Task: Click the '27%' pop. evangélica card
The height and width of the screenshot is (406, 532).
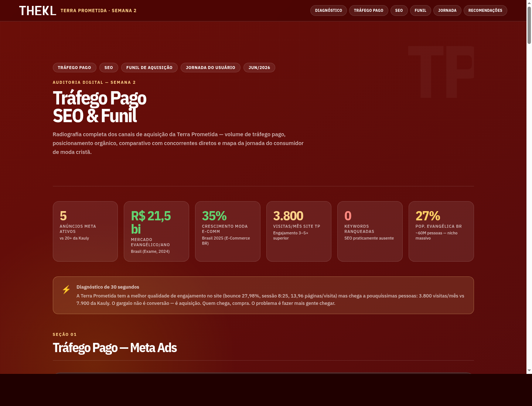Action: pos(441,231)
